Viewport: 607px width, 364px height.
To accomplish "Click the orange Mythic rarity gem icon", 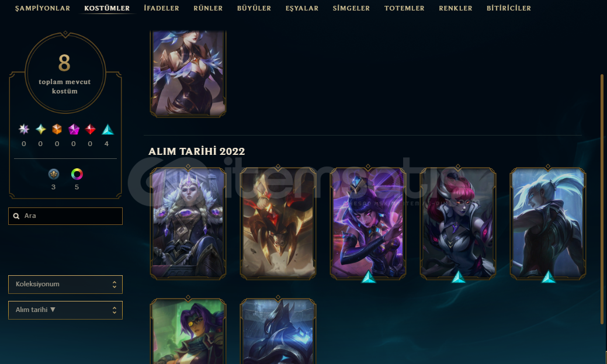I will coord(57,129).
